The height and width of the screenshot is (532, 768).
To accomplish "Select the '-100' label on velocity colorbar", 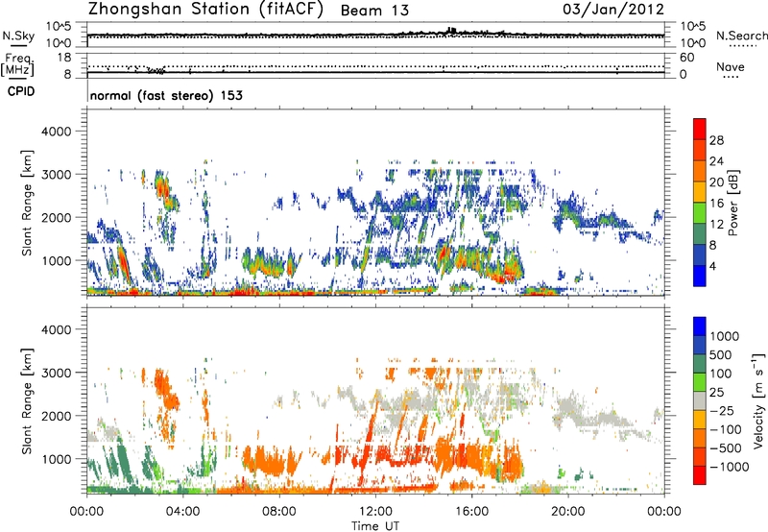I will pyautogui.click(x=726, y=429).
